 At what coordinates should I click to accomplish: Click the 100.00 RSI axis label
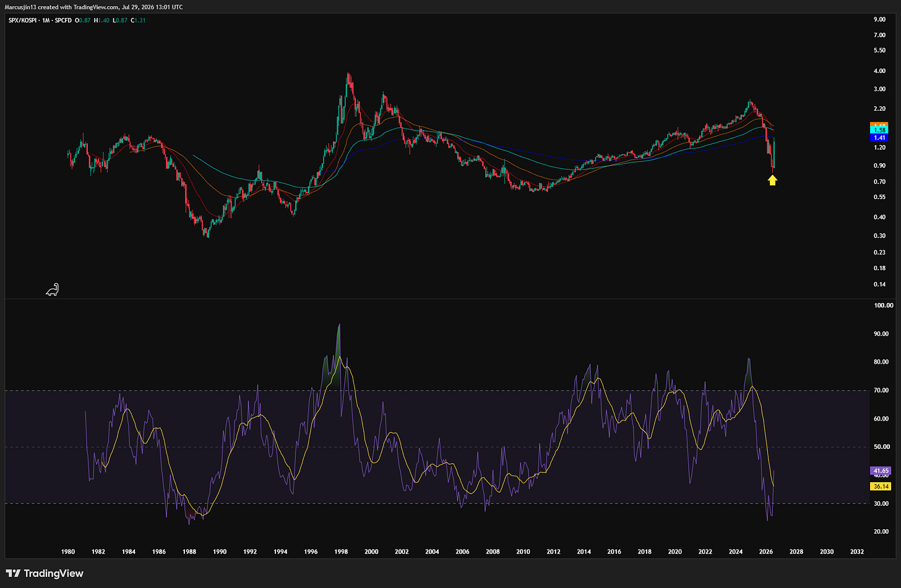coord(883,305)
